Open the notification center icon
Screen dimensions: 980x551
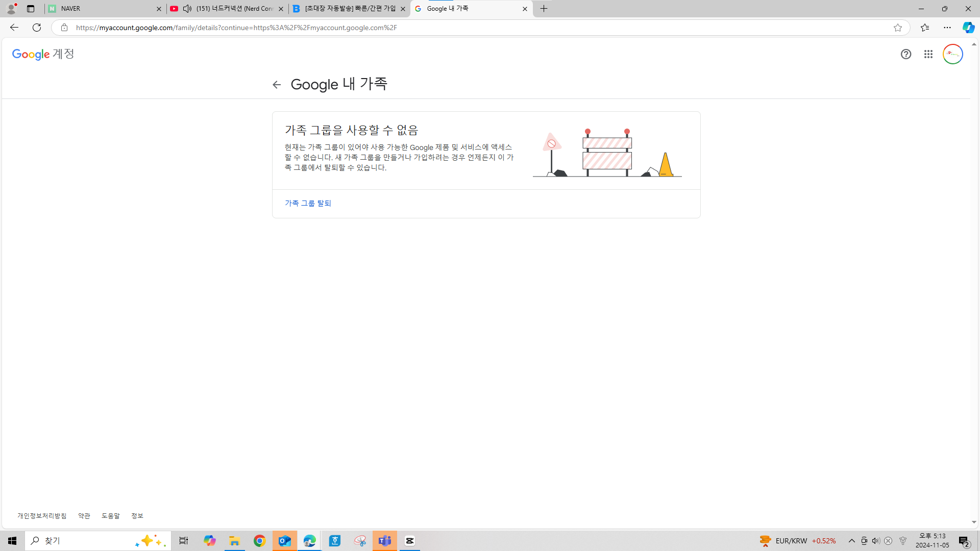(964, 541)
